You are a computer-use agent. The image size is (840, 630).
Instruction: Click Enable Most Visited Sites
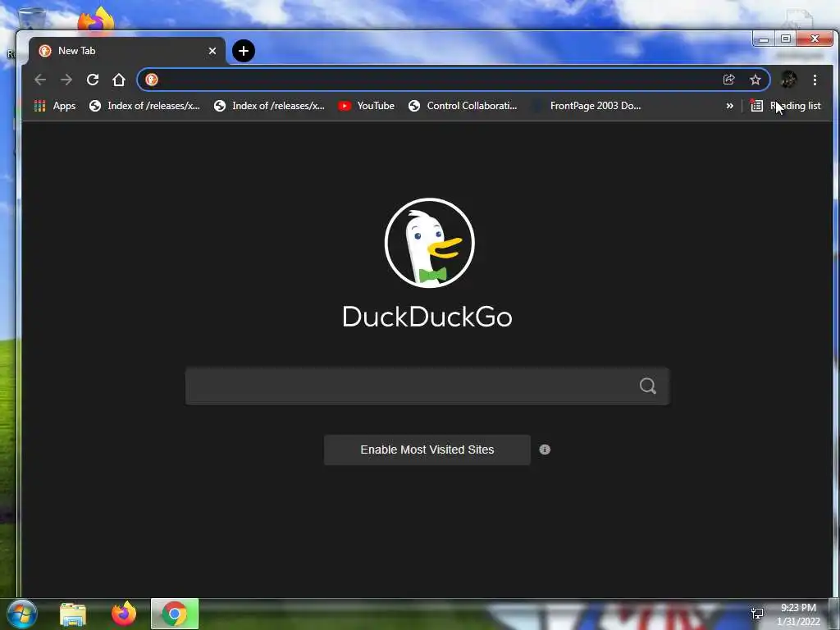tap(427, 450)
